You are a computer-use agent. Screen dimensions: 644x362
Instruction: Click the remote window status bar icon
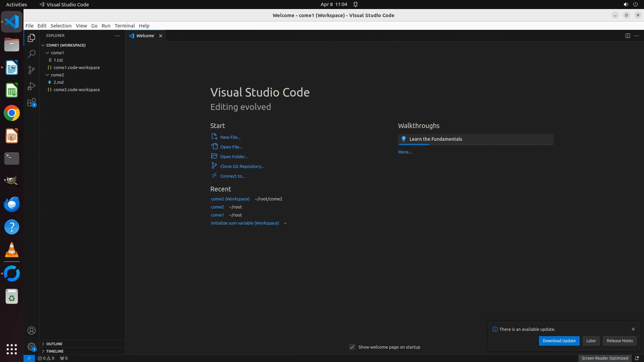point(29,358)
